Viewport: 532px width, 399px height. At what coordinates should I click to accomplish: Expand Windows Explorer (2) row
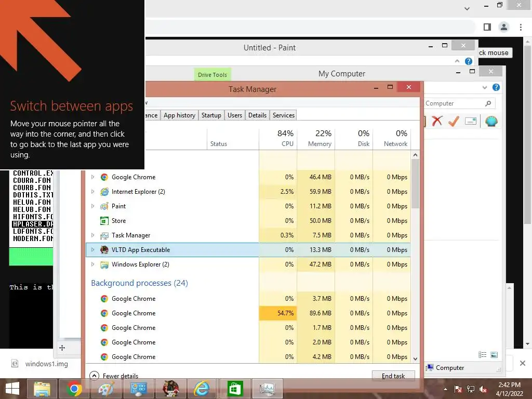tap(92, 264)
